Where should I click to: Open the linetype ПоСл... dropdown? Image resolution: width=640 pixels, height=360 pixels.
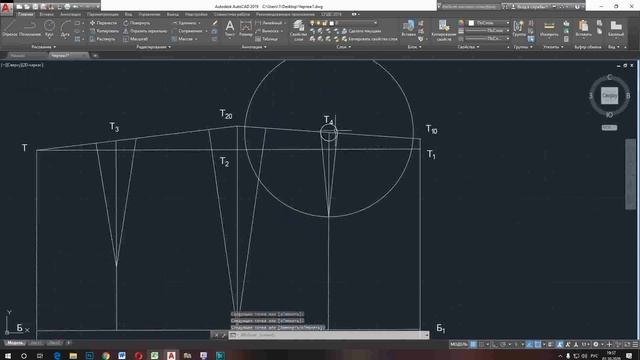coord(488,39)
